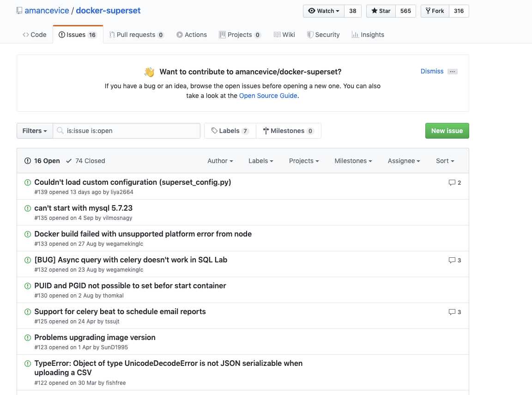Open the docker-superset repository link
Image resolution: width=532 pixels, height=395 pixels.
pos(108,11)
